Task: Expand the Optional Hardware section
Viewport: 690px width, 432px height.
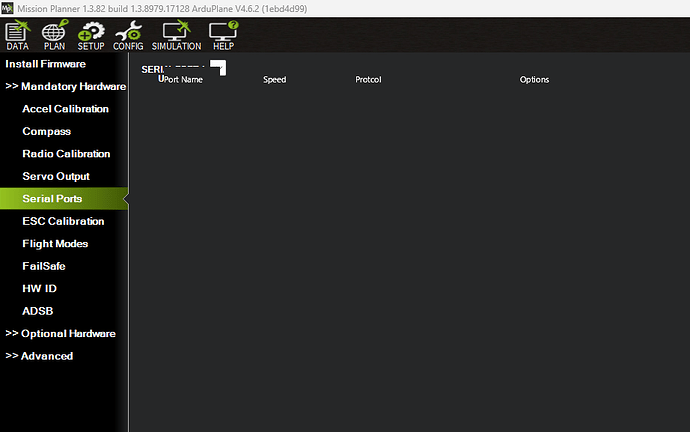Action: 60,334
